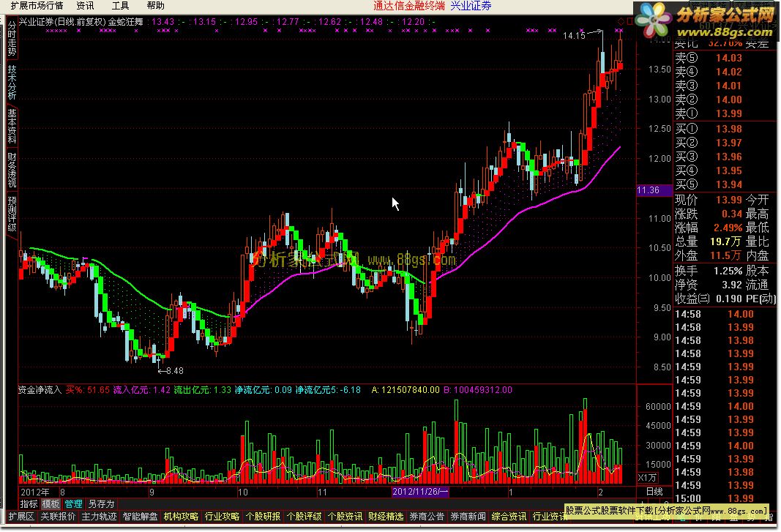Click the 总量 19.7万 value

(x=725, y=241)
